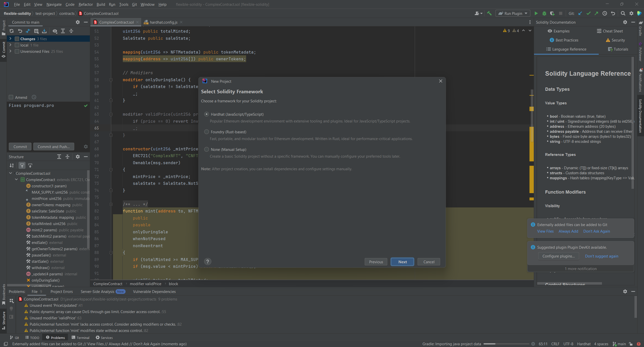The height and width of the screenshot is (347, 644).
Task: Start debugging with the bug icon
Action: (544, 13)
